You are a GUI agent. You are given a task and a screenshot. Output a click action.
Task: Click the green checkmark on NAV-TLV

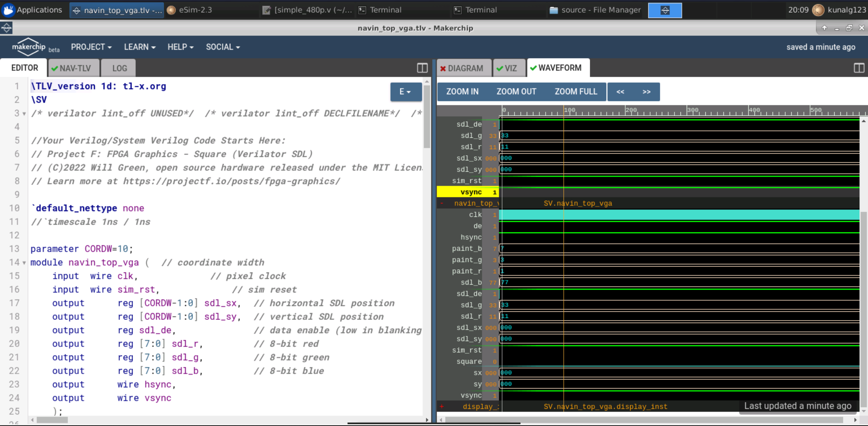[x=54, y=68]
